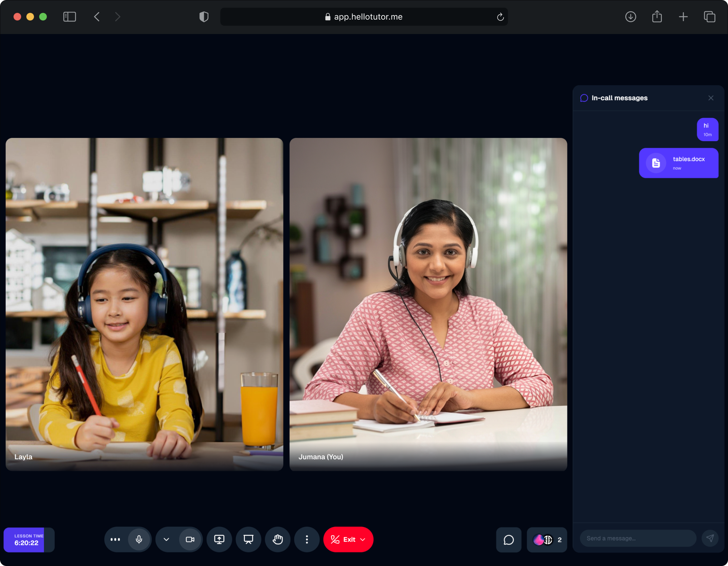Raise your hand
This screenshot has width=728, height=566.
click(277, 539)
